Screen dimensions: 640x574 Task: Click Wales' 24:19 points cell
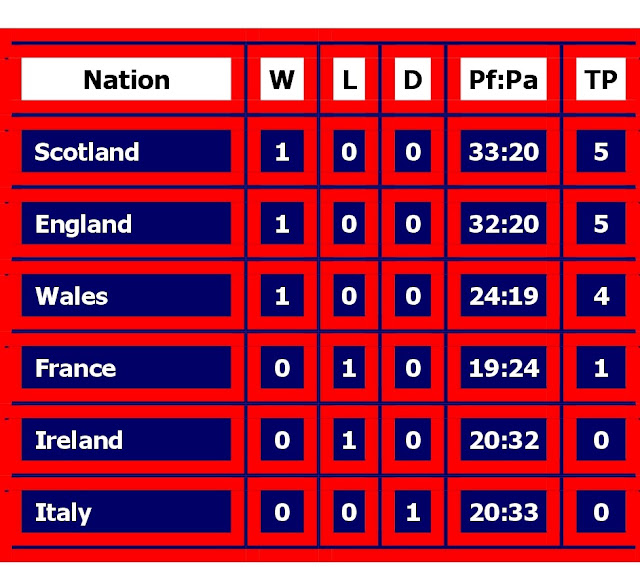pos(503,295)
